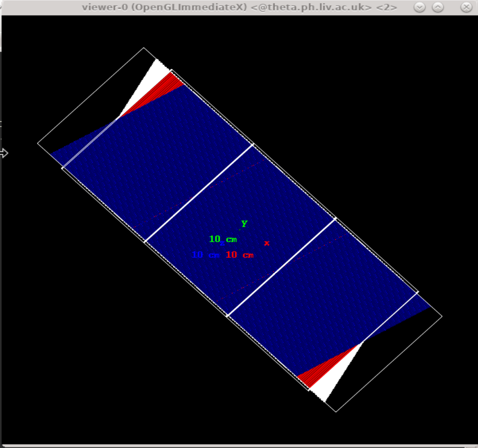Click the maximize chevron in the title bar
Image resolution: width=478 pixels, height=448 pixels.
pos(438,7)
